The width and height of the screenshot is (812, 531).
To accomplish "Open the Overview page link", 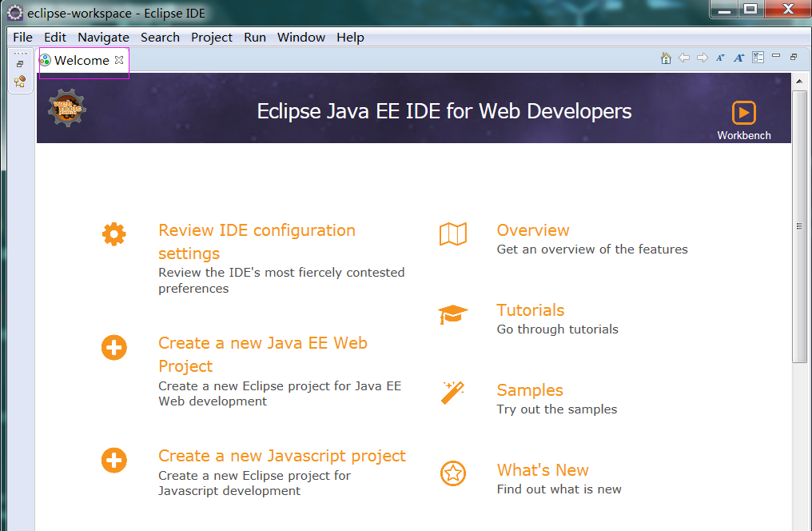I will 532,230.
